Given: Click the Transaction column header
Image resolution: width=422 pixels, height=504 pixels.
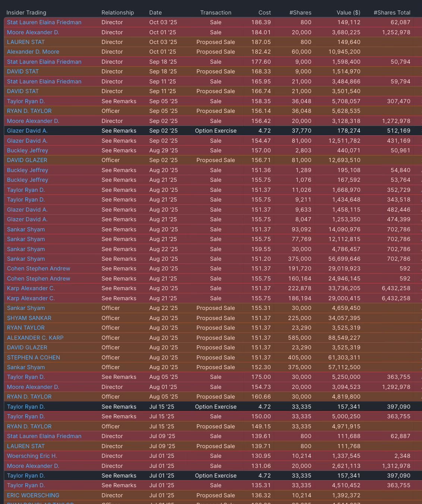Looking at the screenshot, I should tap(216, 13).
